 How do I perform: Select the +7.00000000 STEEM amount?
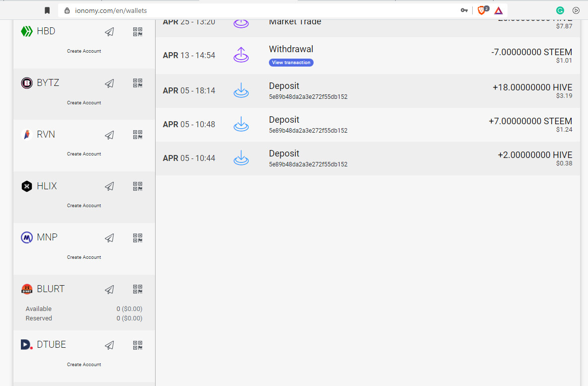click(x=530, y=121)
